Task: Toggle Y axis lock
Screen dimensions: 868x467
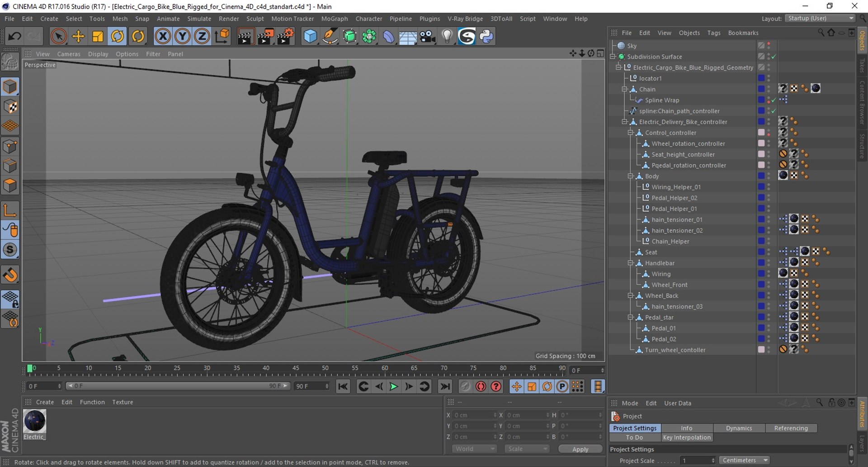Action: click(x=182, y=36)
